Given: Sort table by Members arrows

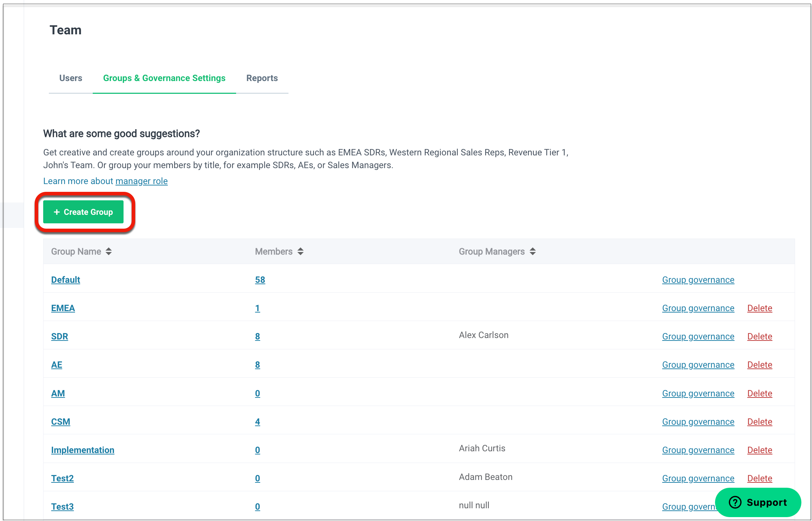Looking at the screenshot, I should tap(301, 251).
